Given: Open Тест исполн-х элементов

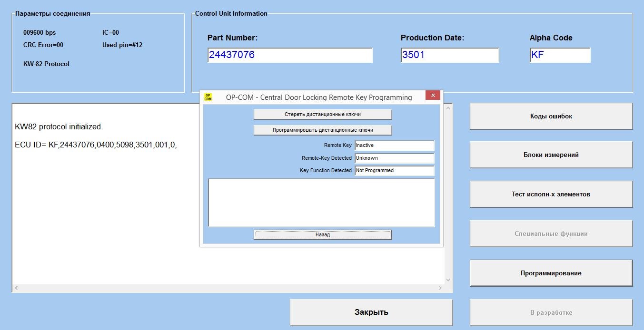Looking at the screenshot, I should pyautogui.click(x=551, y=194).
